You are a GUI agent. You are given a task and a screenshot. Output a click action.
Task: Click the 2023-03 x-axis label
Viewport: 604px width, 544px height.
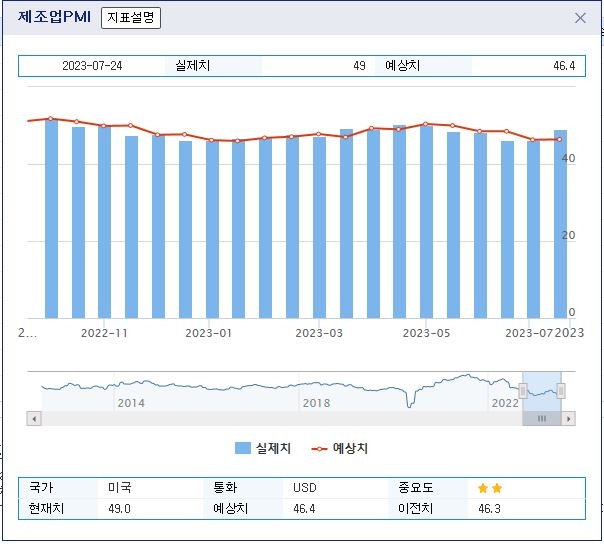pyautogui.click(x=319, y=333)
